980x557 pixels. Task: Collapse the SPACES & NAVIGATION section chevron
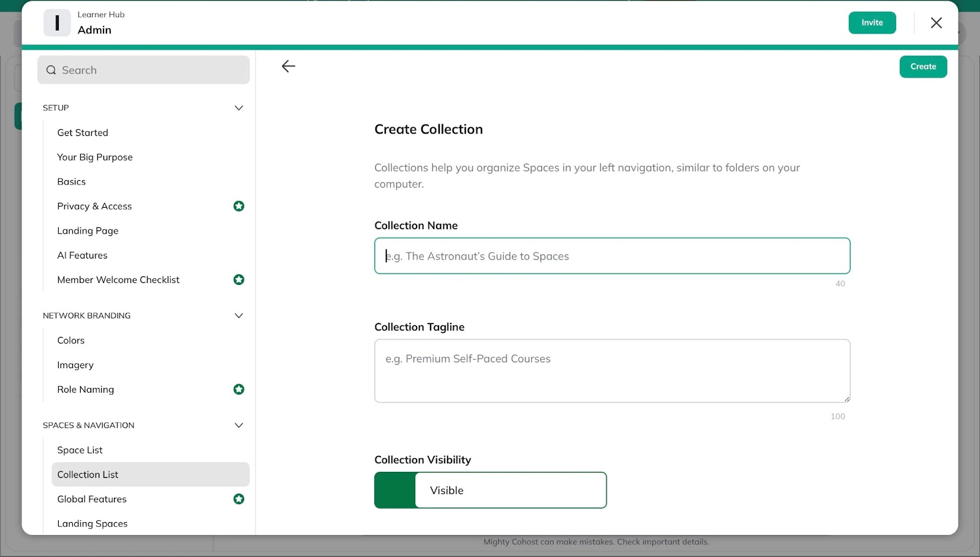[239, 425]
